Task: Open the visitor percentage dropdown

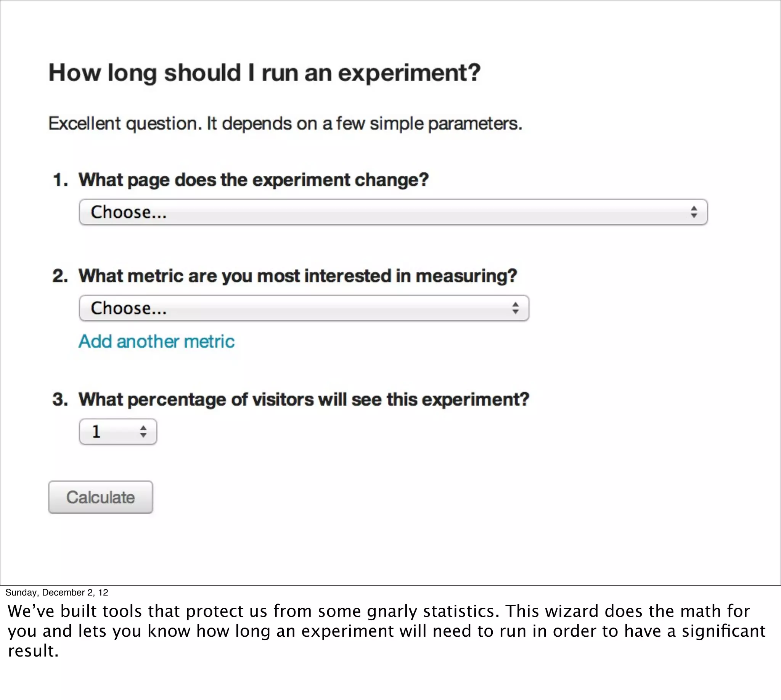Action: pyautogui.click(x=118, y=432)
